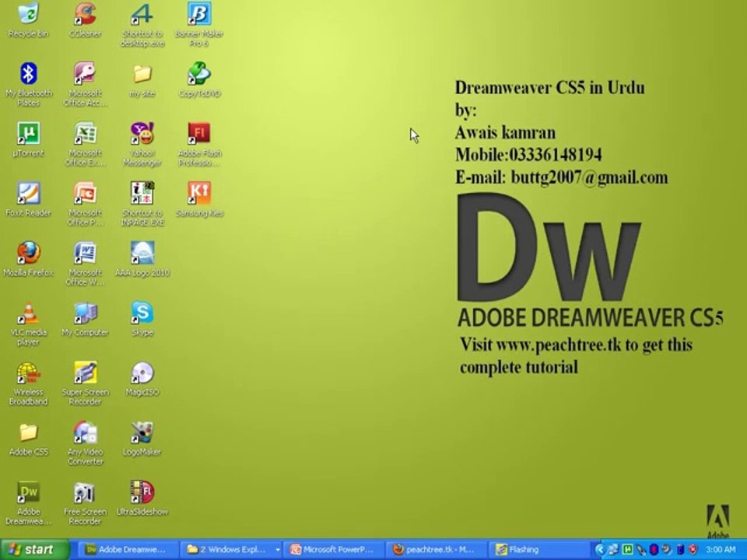The height and width of the screenshot is (560, 747).
Task: Click the 3:00 AM taskbar clock
Action: tap(721, 550)
